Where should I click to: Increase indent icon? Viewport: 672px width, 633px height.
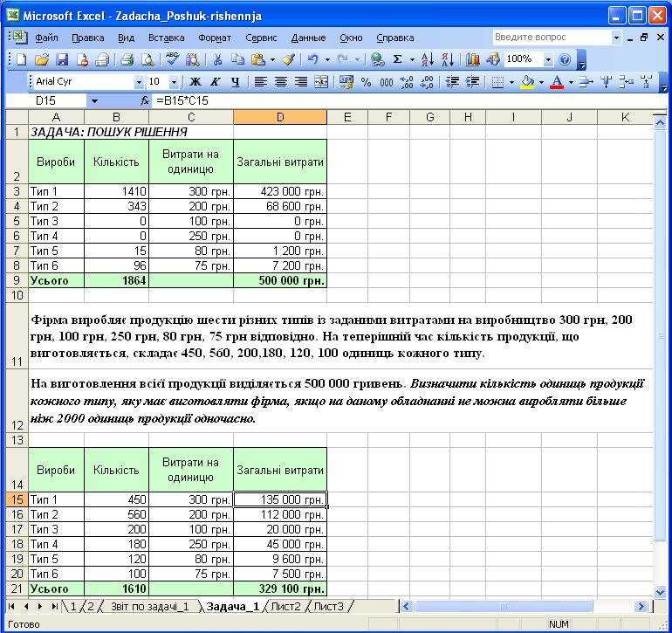coord(472,81)
